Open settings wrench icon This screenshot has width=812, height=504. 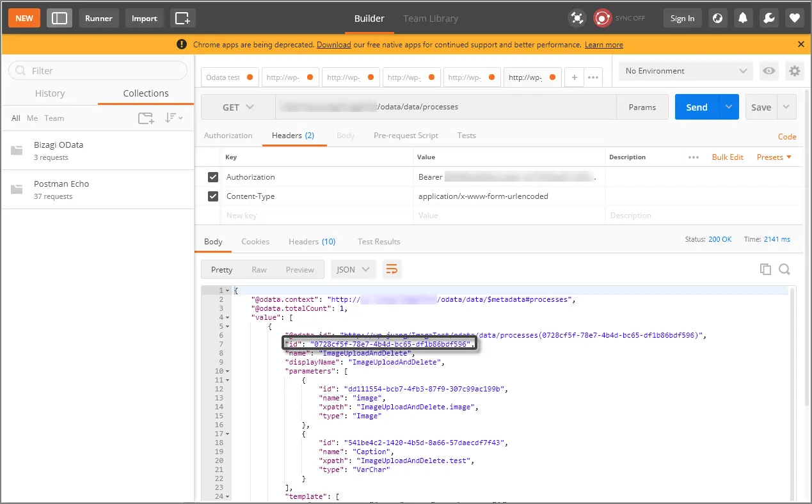[x=768, y=18]
